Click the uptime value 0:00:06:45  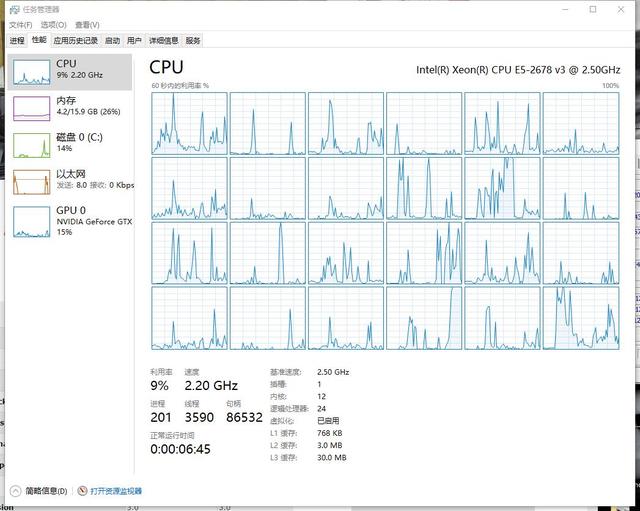(180, 449)
